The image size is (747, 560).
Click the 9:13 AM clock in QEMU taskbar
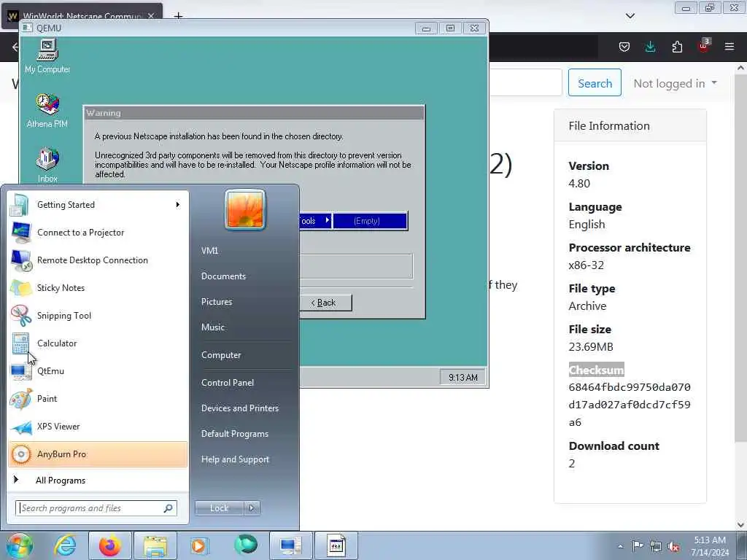click(x=463, y=378)
